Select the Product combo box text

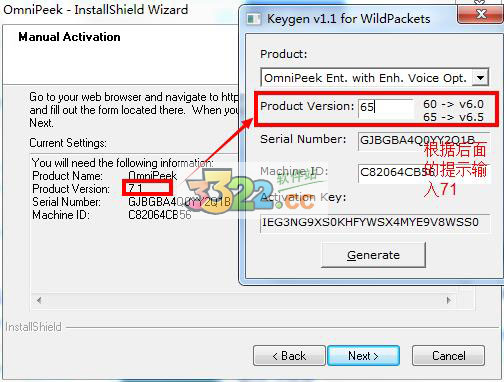pyautogui.click(x=365, y=78)
